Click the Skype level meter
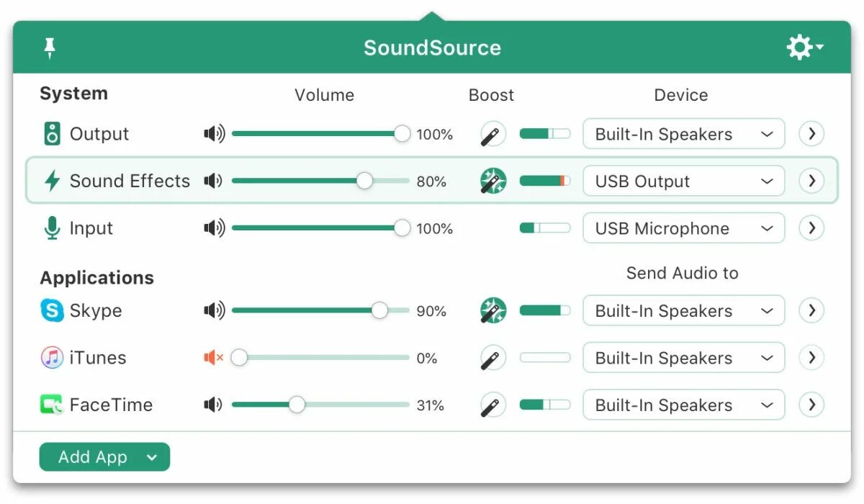 [x=545, y=311]
